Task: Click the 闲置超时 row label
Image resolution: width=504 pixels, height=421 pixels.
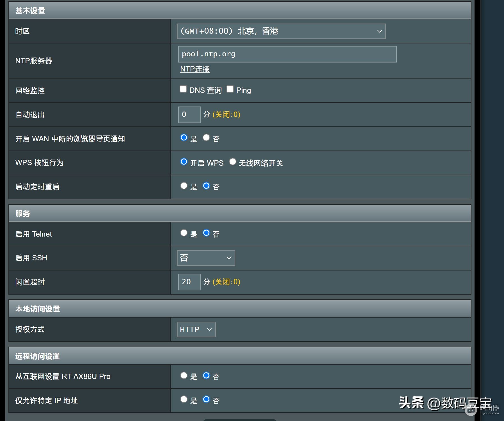Action: coord(30,282)
